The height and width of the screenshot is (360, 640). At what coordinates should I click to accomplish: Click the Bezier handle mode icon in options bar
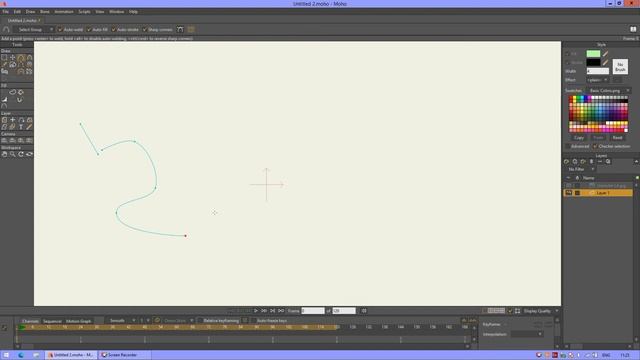(180, 29)
